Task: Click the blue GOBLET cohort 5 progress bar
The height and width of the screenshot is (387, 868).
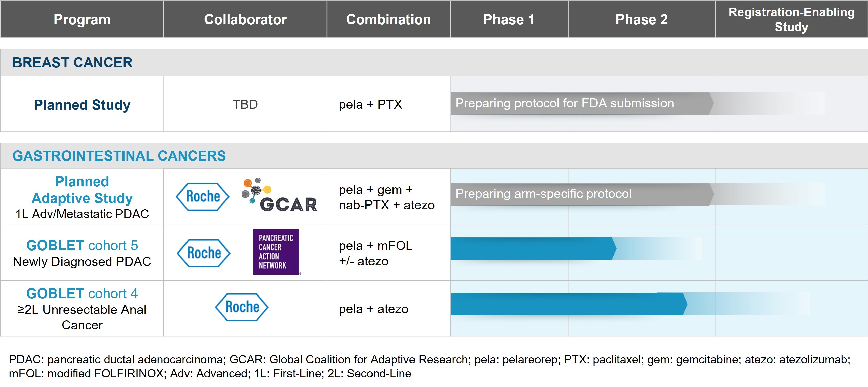Action: point(532,248)
